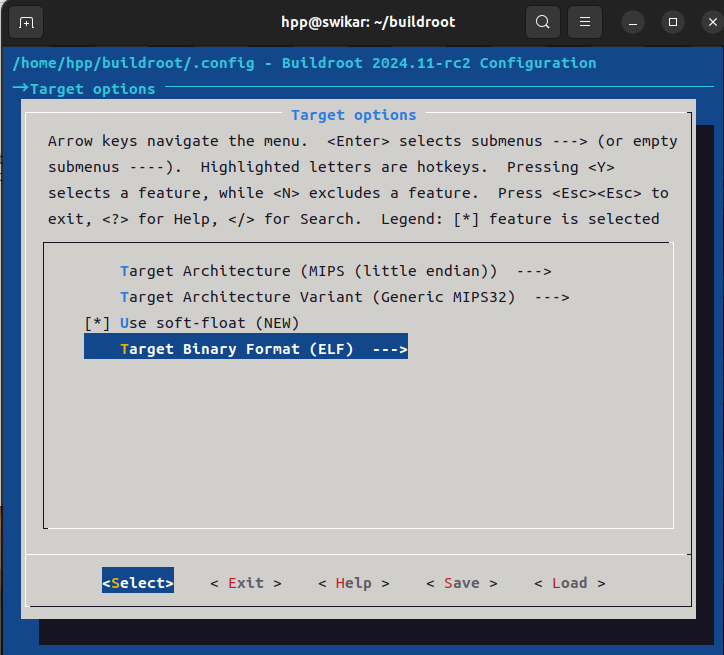724x655 pixels.
Task: Open the terminal hamburger menu
Action: point(586,22)
